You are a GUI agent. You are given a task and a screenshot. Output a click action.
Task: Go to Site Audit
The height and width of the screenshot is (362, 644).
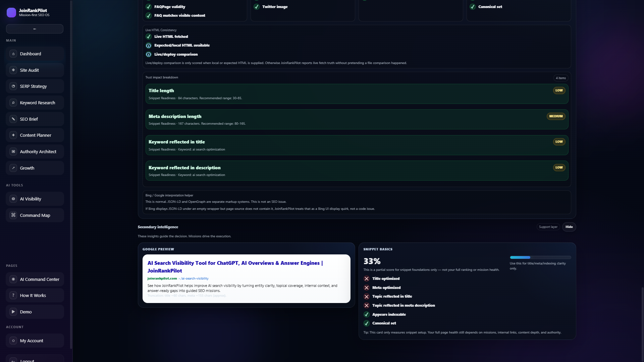coord(35,70)
